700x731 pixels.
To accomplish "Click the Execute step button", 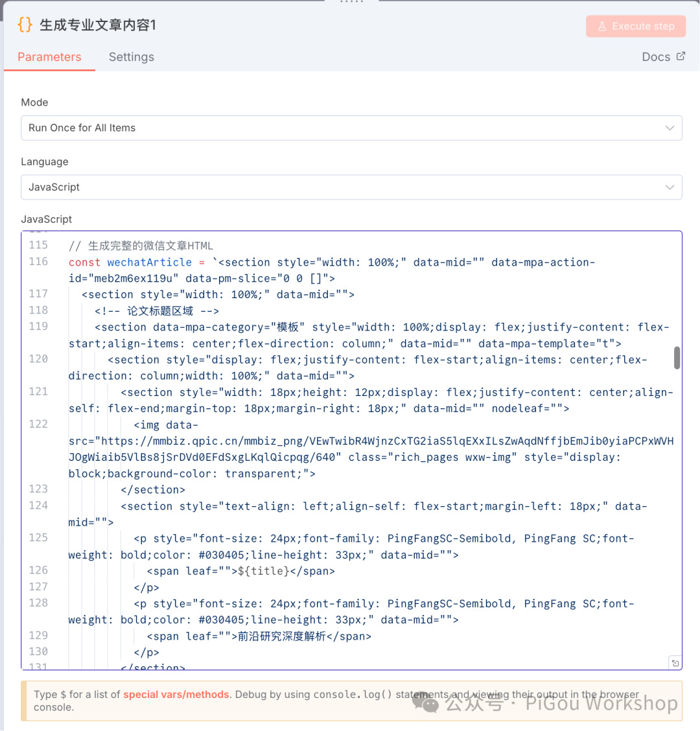I will point(636,26).
